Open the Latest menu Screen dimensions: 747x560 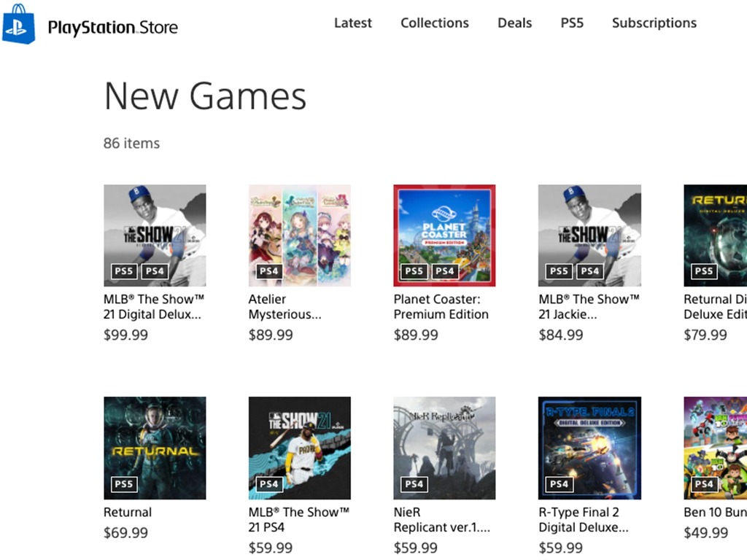[x=352, y=23]
